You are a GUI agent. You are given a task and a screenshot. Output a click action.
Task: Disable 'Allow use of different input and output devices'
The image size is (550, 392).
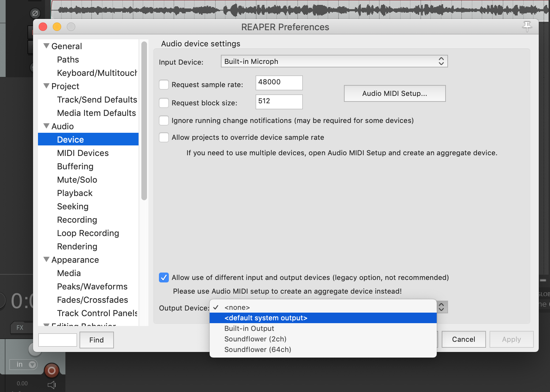(164, 277)
